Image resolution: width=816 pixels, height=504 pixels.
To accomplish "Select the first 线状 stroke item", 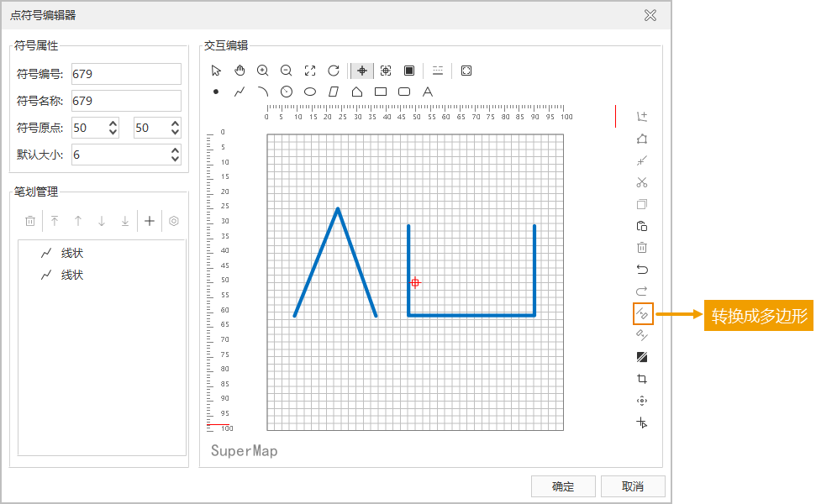I will click(x=72, y=253).
